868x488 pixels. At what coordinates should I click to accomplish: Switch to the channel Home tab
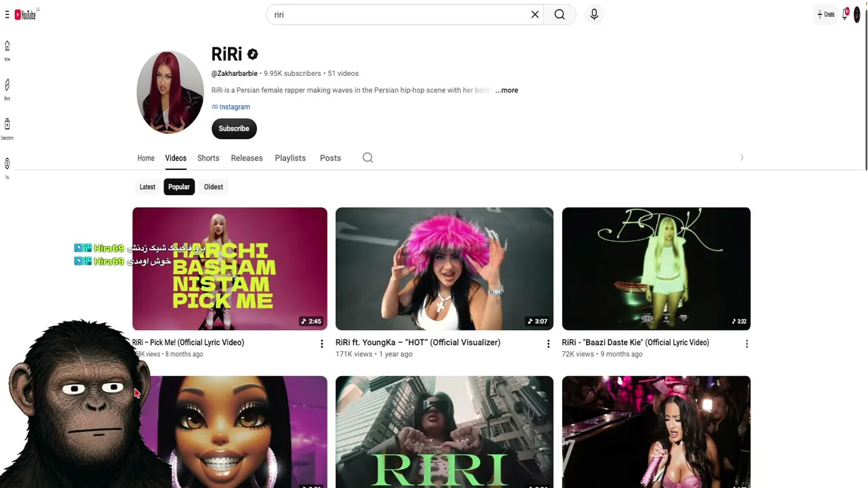click(x=146, y=158)
